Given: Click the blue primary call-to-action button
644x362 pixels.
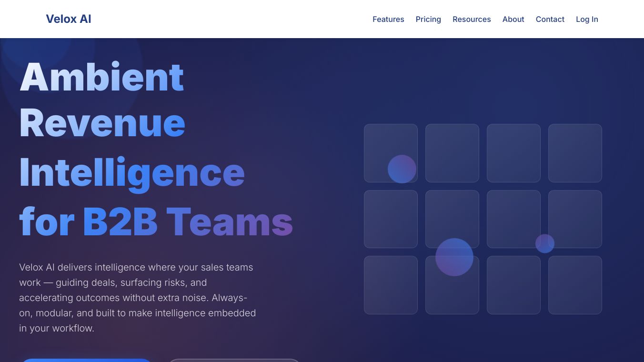Looking at the screenshot, I should click(x=86, y=361).
